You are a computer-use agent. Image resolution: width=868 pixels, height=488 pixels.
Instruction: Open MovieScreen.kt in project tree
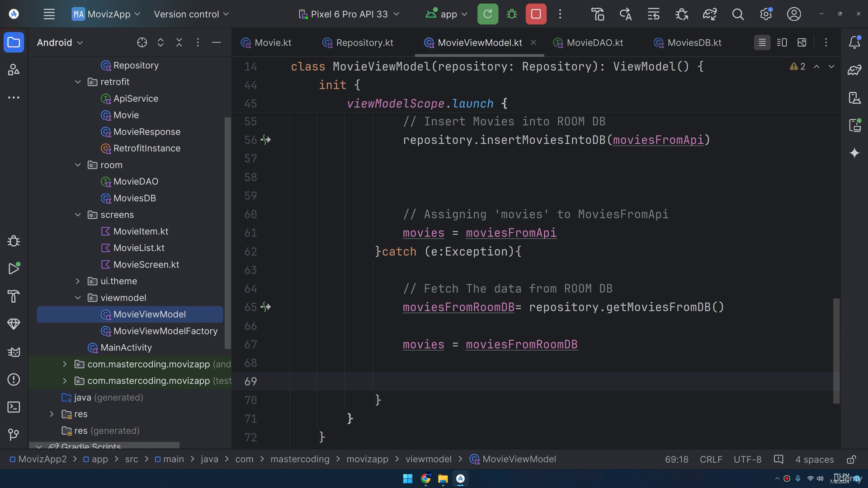[146, 264]
